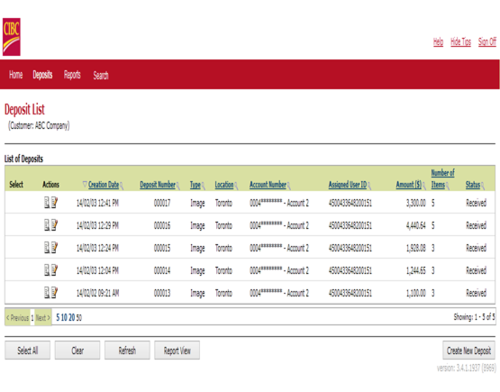
Task: Click filter icon beside Type header
Action: (203, 186)
